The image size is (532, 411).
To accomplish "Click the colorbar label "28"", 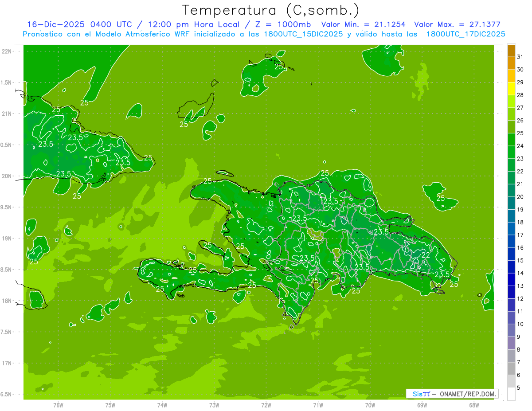I will [520, 95].
